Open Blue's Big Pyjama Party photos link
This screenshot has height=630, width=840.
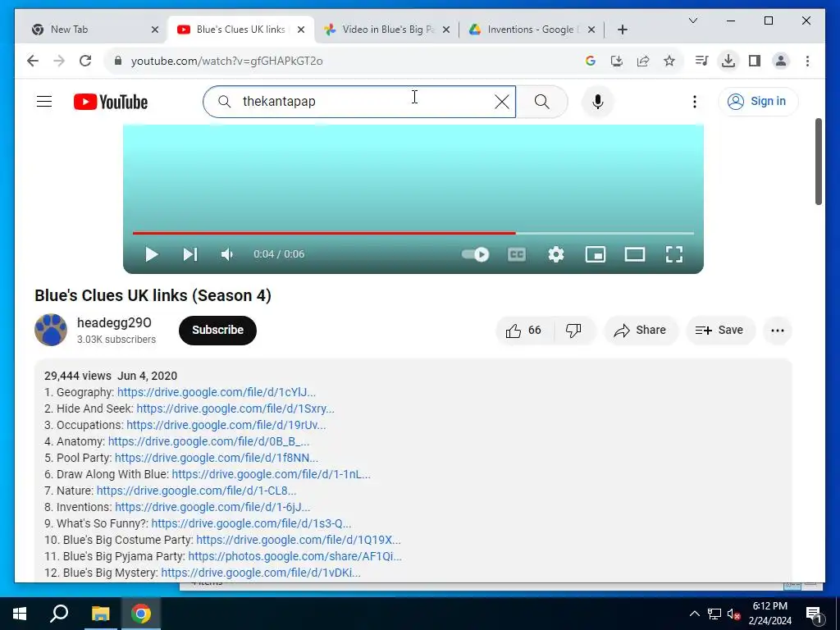294,557
